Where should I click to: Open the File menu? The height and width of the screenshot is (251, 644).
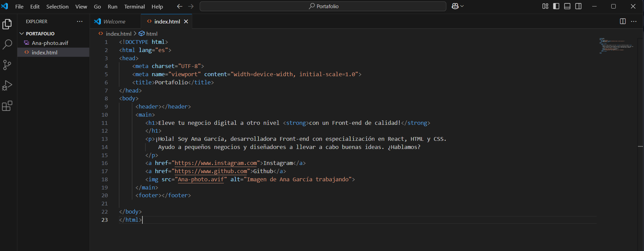[19, 6]
